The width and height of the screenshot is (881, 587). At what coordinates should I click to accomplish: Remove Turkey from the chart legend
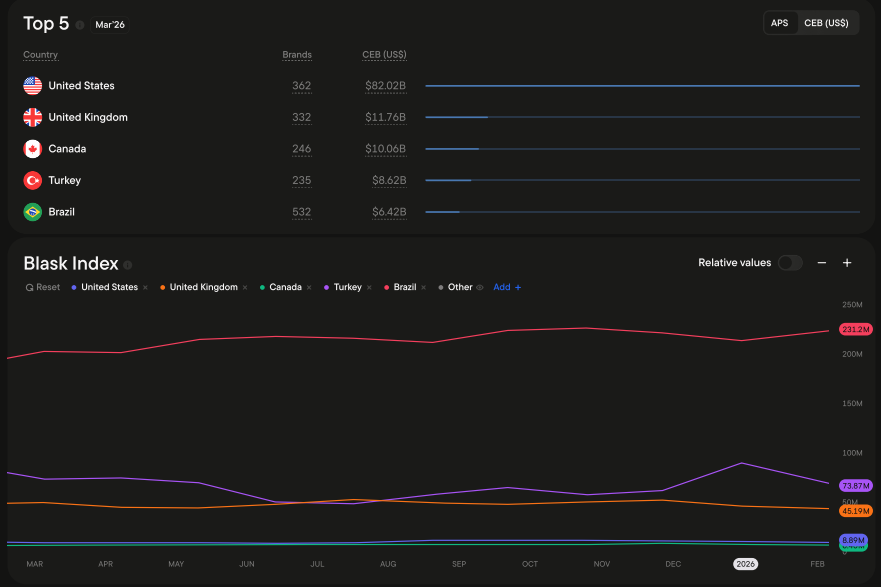tap(369, 288)
